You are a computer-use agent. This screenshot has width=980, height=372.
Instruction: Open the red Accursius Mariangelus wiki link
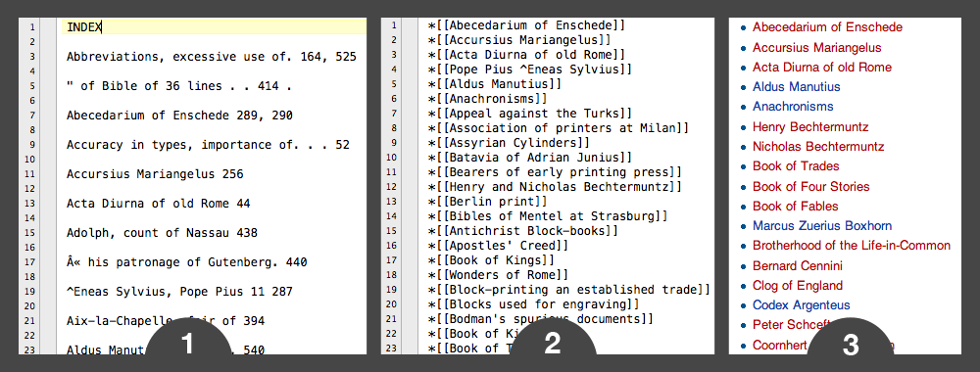tap(817, 47)
